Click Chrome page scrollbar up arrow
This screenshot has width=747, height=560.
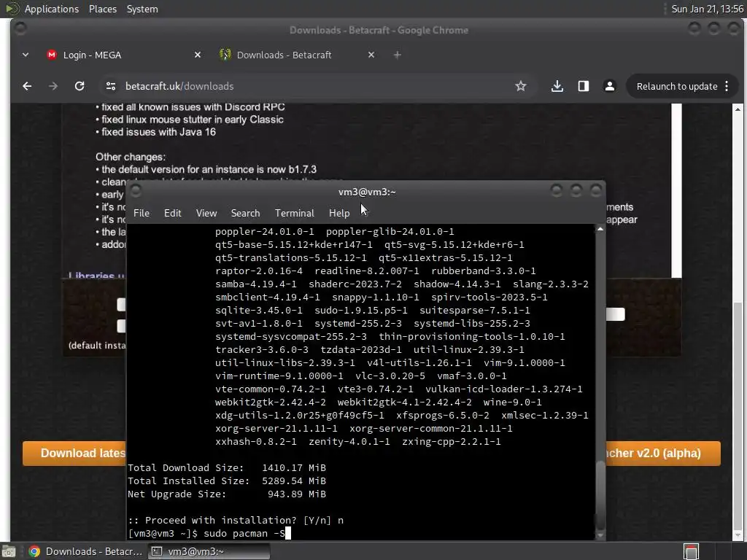tap(738, 109)
